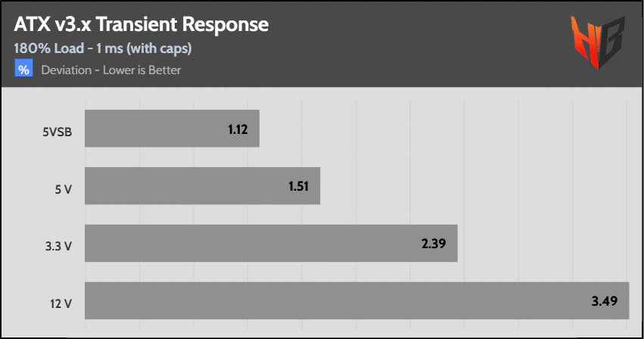Click the 12 V axis label
The image size is (644, 339).
click(x=61, y=303)
